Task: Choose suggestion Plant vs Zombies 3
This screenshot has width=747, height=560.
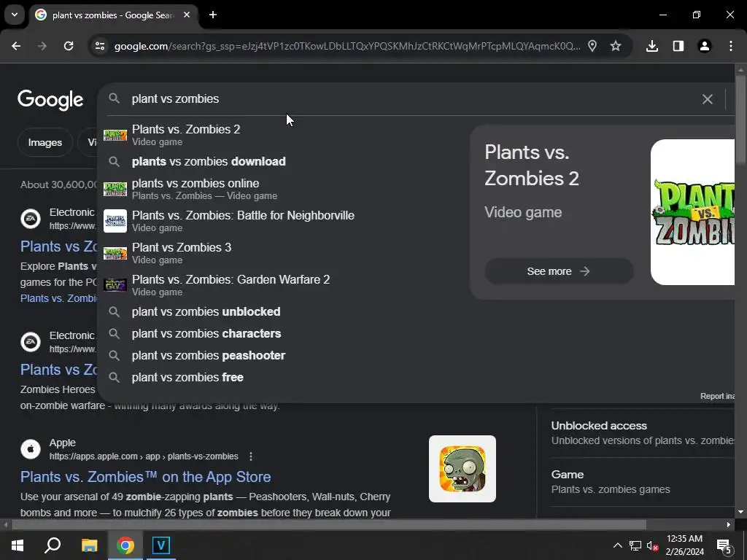Action: (x=281, y=253)
